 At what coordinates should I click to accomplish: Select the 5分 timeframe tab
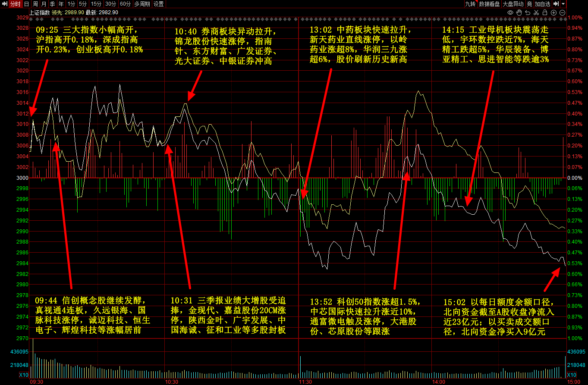coord(82,4)
